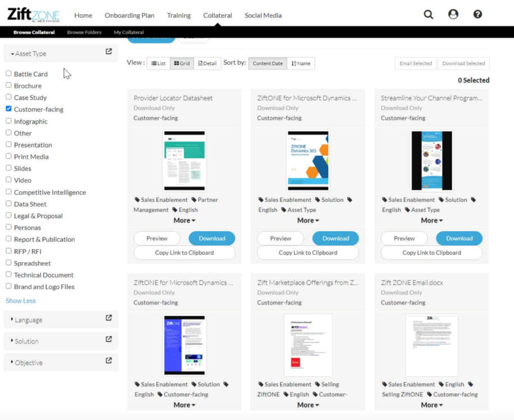514x420 pixels.
Task: Pop out the Solution filter panel
Action: tap(108, 339)
